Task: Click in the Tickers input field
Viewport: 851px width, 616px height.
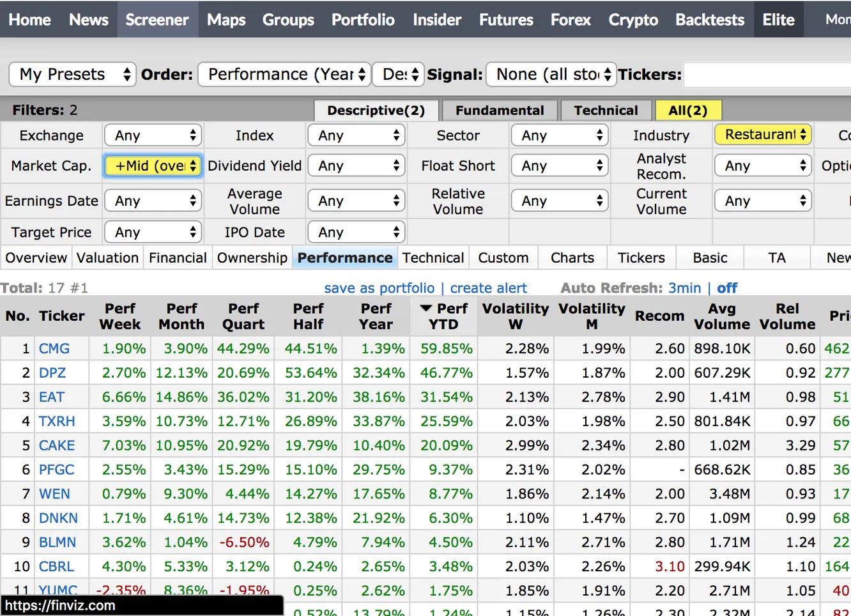Action: tap(767, 75)
